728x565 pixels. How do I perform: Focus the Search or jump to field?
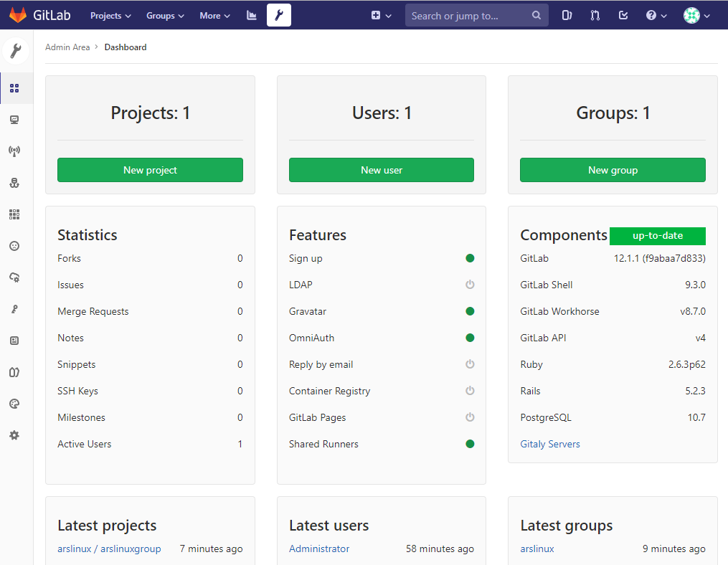[x=476, y=16]
